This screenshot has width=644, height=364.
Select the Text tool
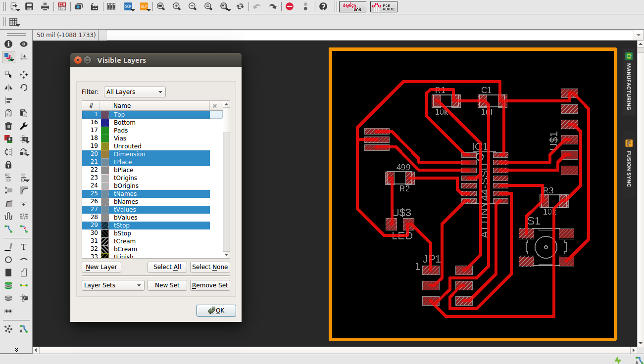(24, 247)
